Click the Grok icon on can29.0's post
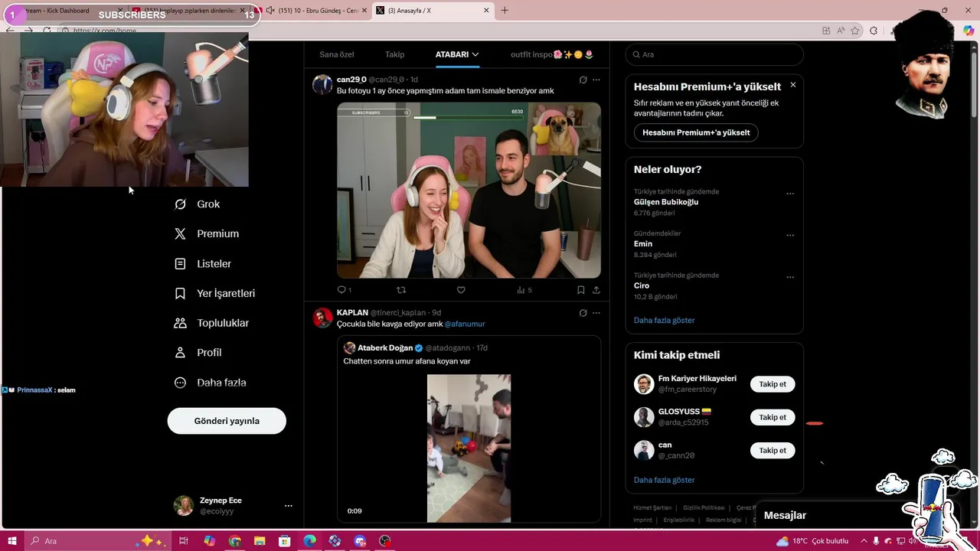Screen dimensions: 980x551 583,80
